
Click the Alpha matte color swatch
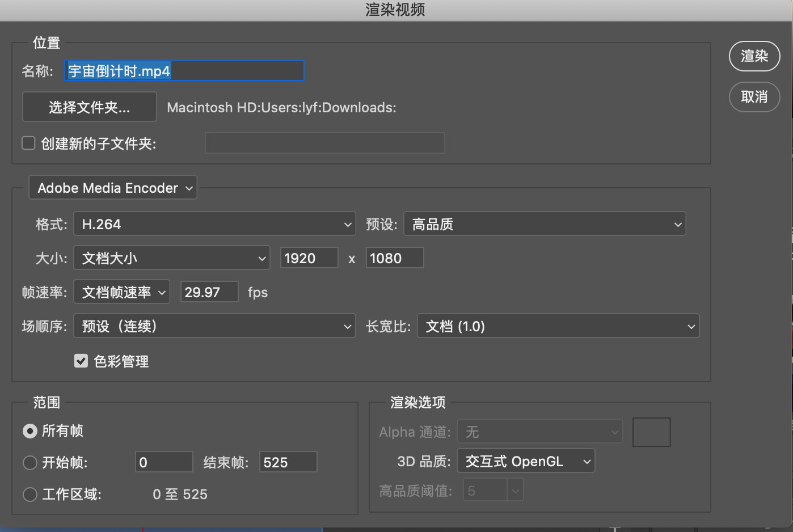point(651,432)
